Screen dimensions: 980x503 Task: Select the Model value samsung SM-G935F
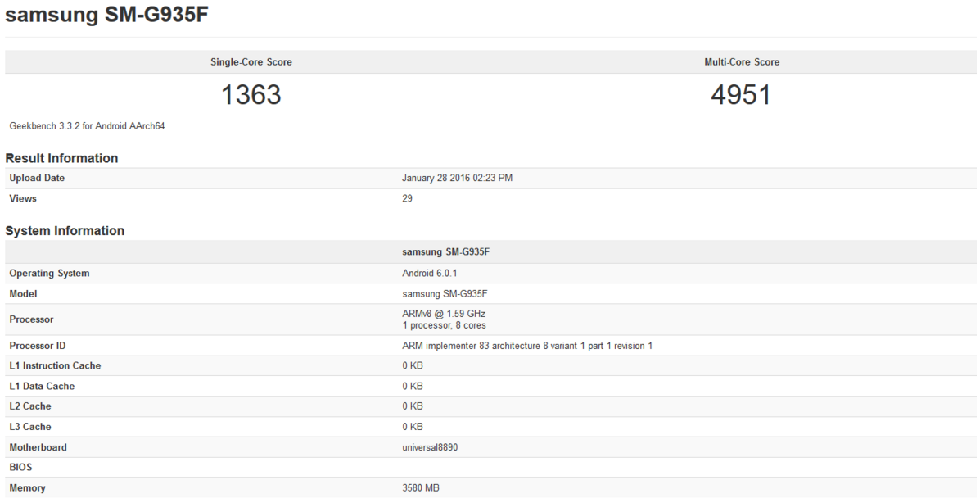coord(445,293)
